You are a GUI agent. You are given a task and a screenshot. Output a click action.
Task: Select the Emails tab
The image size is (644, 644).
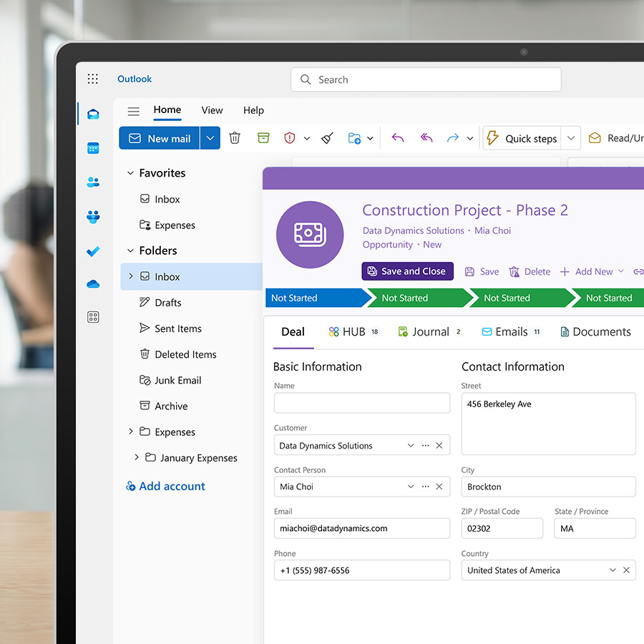click(x=512, y=332)
